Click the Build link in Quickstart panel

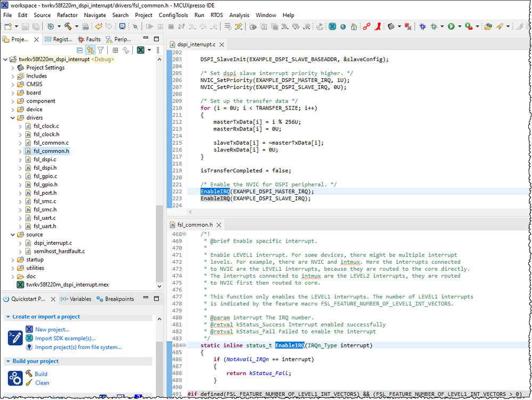[41, 374]
